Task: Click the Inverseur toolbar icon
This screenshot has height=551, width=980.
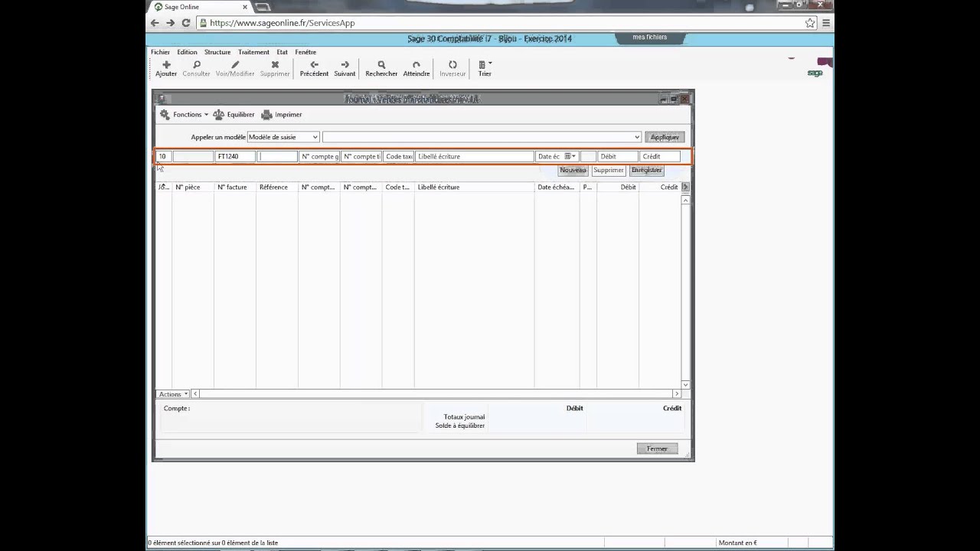Action: (452, 65)
